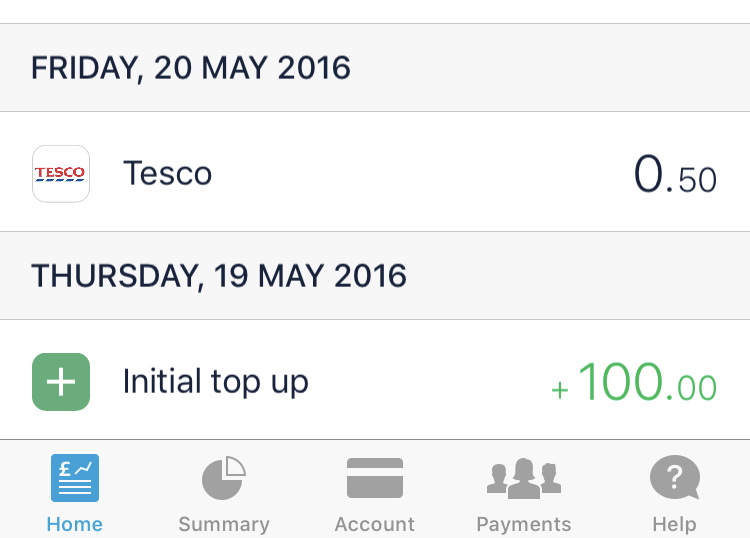Click the Thursday, 19 May 2016 header
Viewport: 750px width, 538px height.
point(219,275)
